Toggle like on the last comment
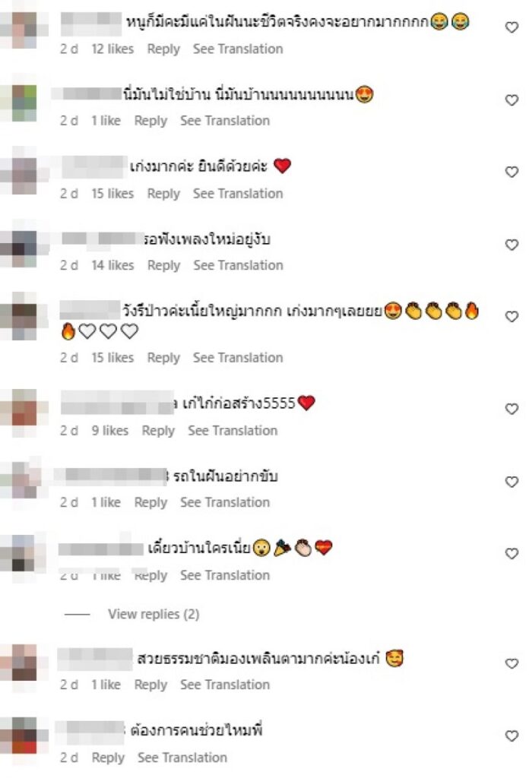Image resolution: width=532 pixels, height=778 pixels. pyautogui.click(x=511, y=736)
